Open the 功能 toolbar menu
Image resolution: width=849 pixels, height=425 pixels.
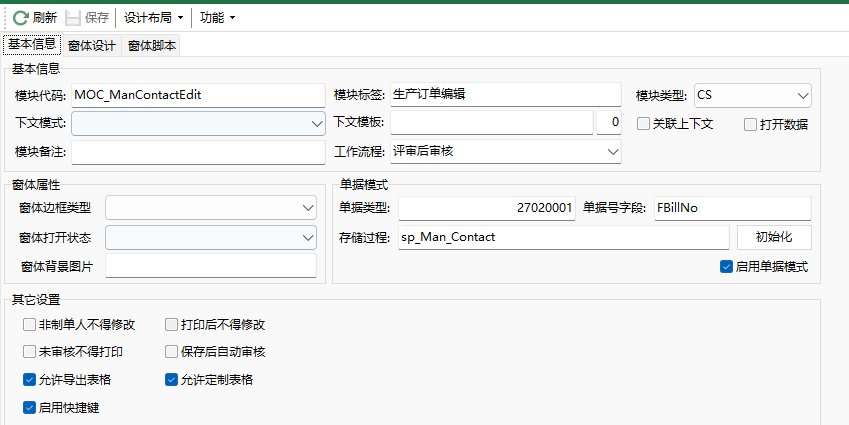pos(217,18)
